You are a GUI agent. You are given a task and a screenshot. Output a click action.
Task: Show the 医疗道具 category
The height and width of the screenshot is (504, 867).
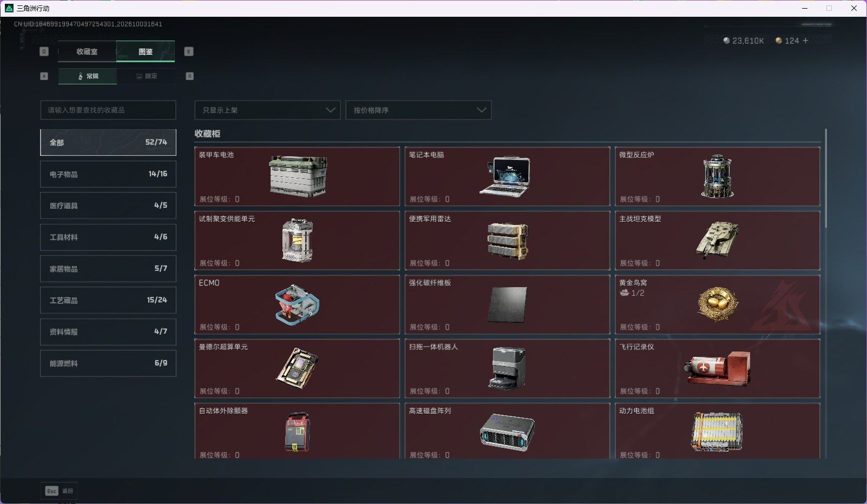[x=108, y=205]
